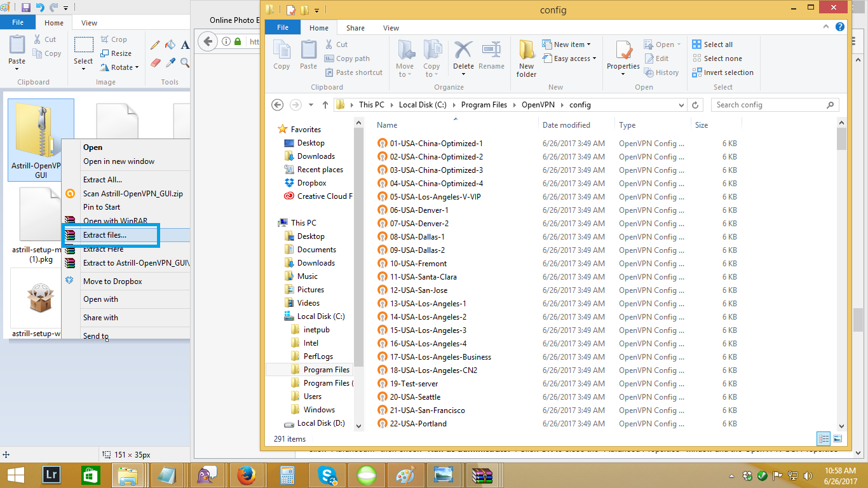This screenshot has height=488, width=868.
Task: Click Paste shortcut in Explorer ribbon
Action: pos(353,72)
